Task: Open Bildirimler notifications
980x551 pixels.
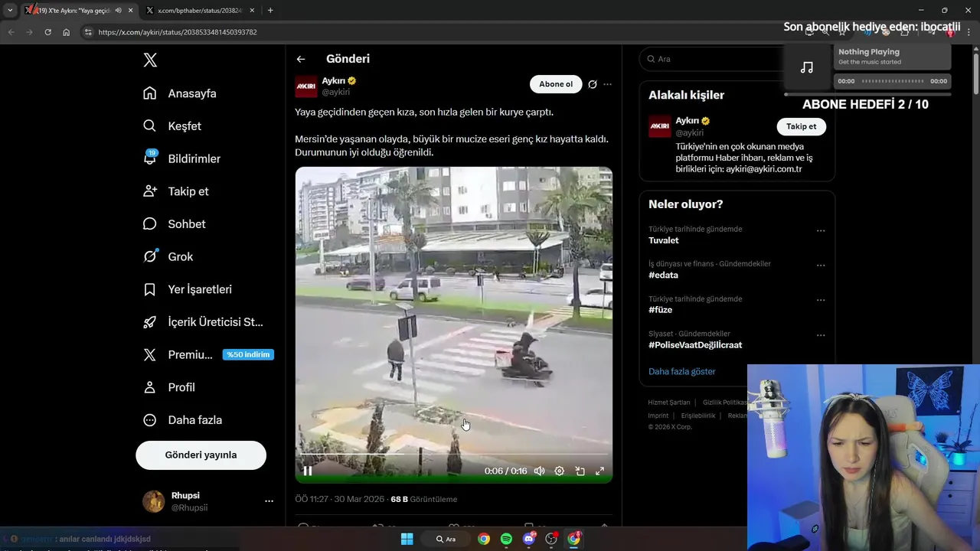Action: point(181,158)
